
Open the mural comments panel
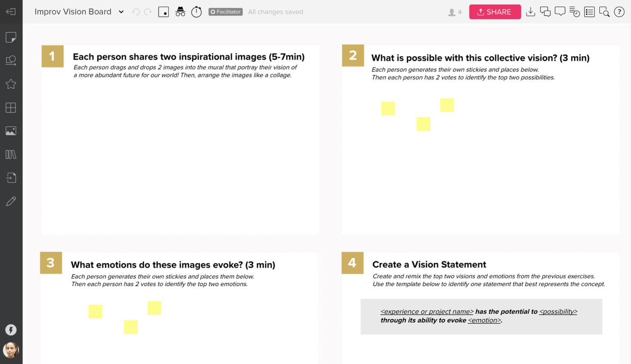[x=560, y=12]
